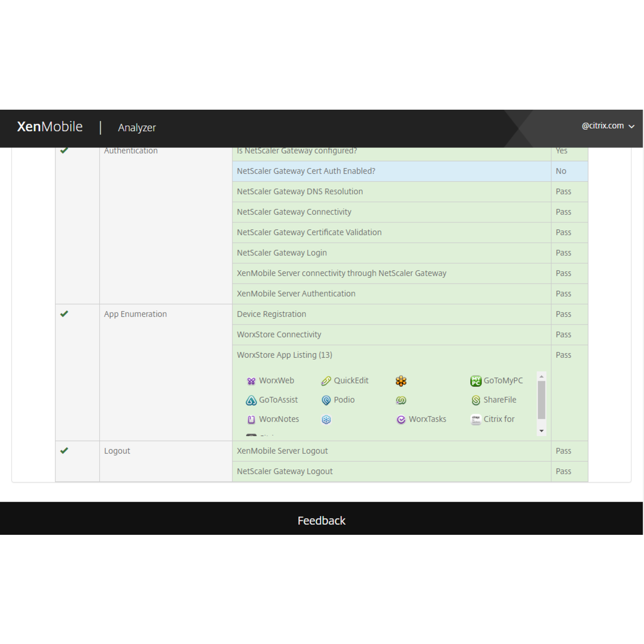
Task: Click the Citrix for app icon
Action: [475, 419]
